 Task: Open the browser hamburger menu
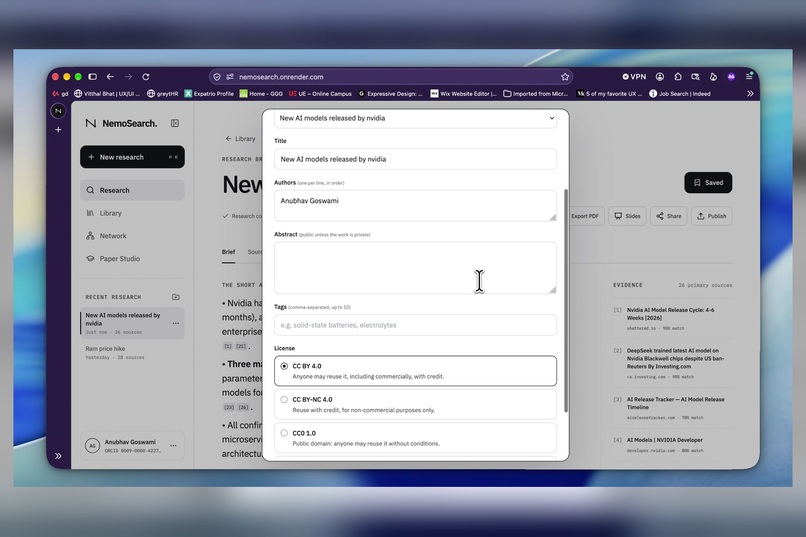[x=749, y=77]
